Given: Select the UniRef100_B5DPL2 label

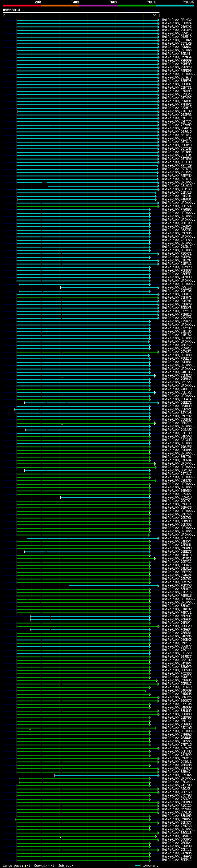Looking at the screenshot, I should pyautogui.click(x=177, y=860).
